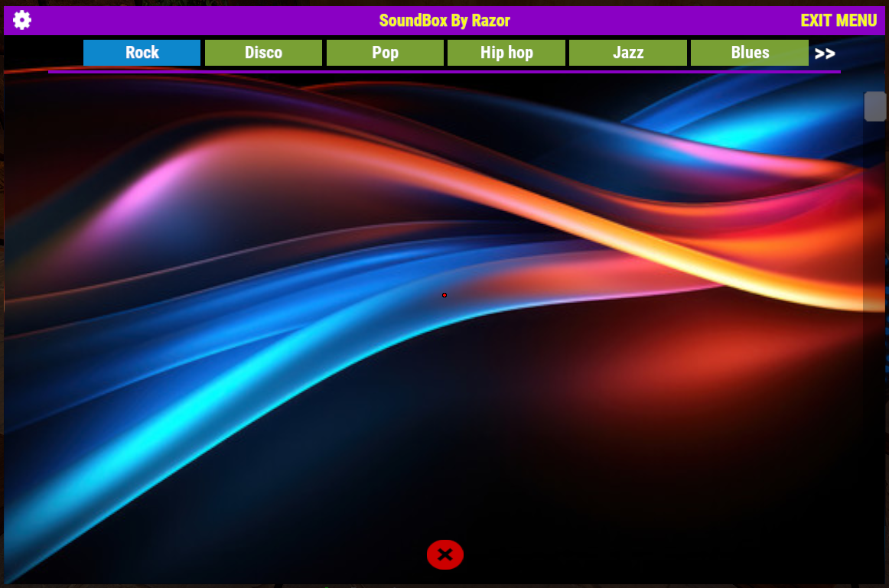Go to the Jazz genre tab
The width and height of the screenshot is (889, 588).
(627, 53)
